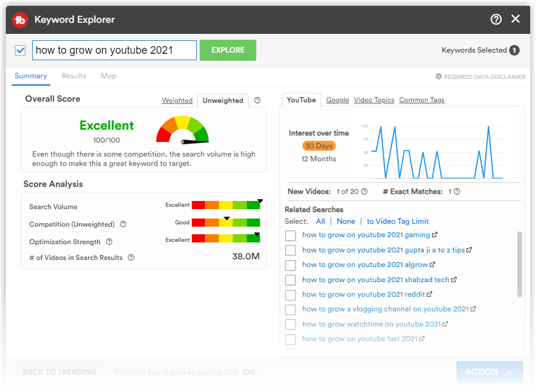Uncheck the keyword checkbox beside search field
The width and height of the screenshot is (536, 392).
click(20, 51)
